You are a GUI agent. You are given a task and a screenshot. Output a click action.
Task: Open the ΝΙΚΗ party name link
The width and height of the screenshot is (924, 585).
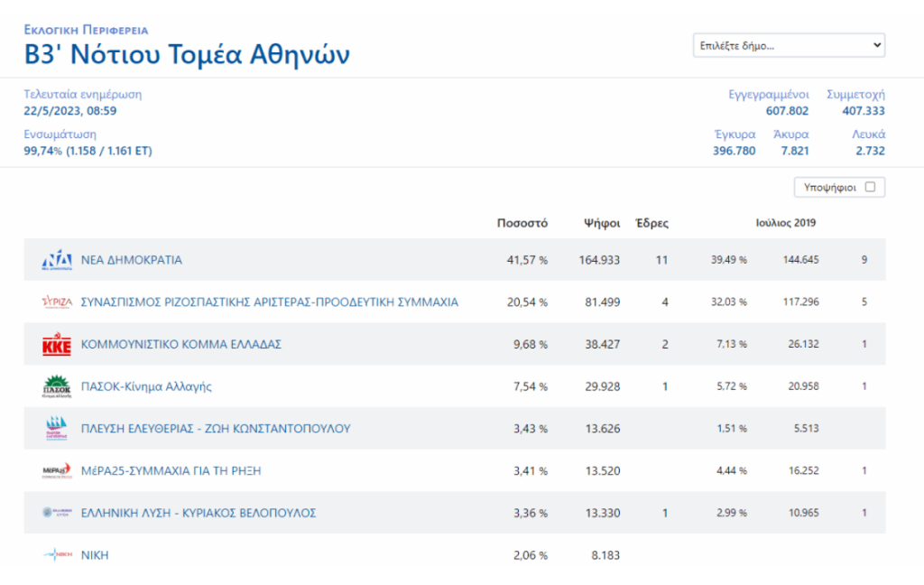coord(95,555)
